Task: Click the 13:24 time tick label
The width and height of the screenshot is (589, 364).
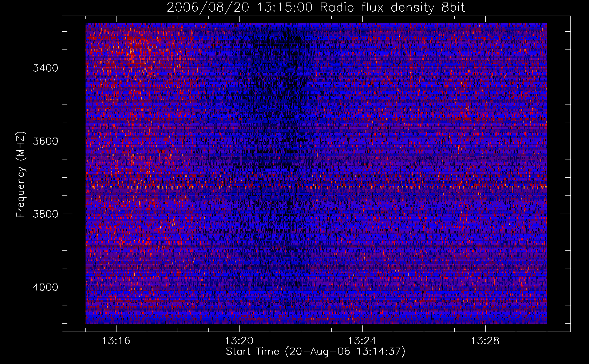Action: (x=362, y=341)
